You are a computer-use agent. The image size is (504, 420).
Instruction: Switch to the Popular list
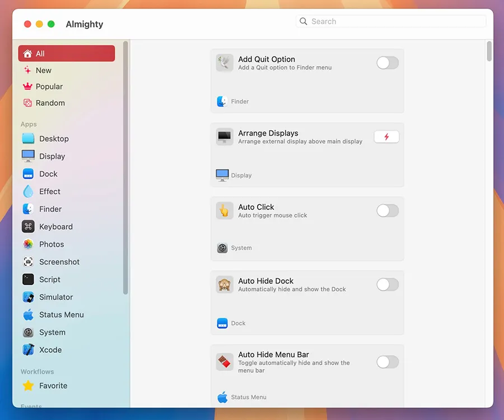pos(49,87)
